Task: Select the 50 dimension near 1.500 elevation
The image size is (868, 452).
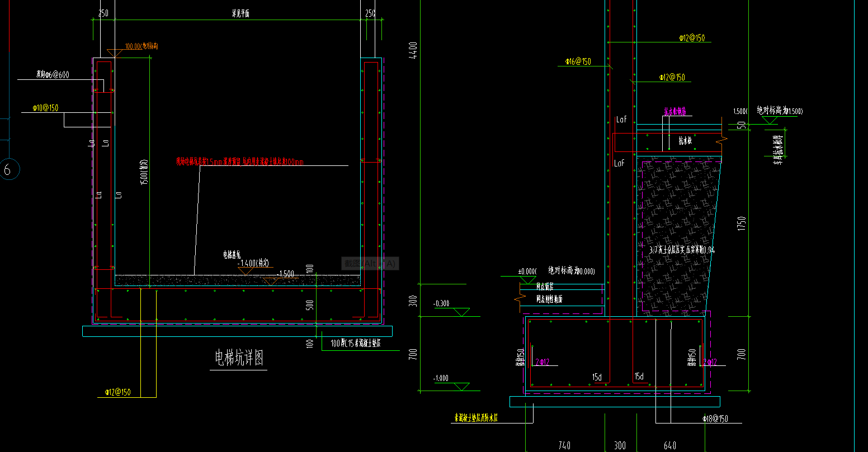Action: [742, 125]
